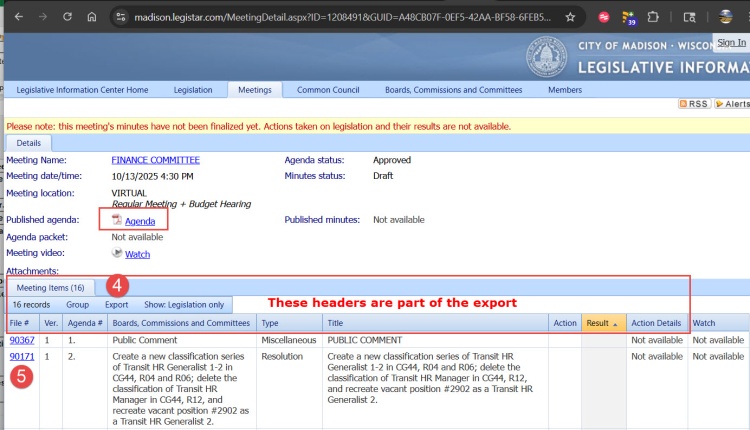The image size is (750, 430).
Task: Click the Agenda PDF icon
Action: [x=117, y=220]
